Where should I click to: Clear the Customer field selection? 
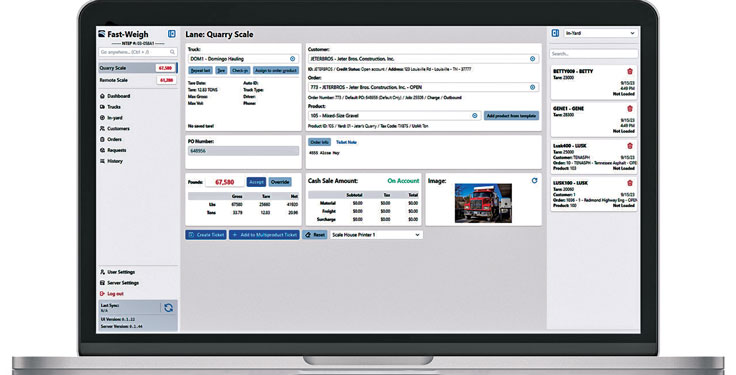coord(532,59)
